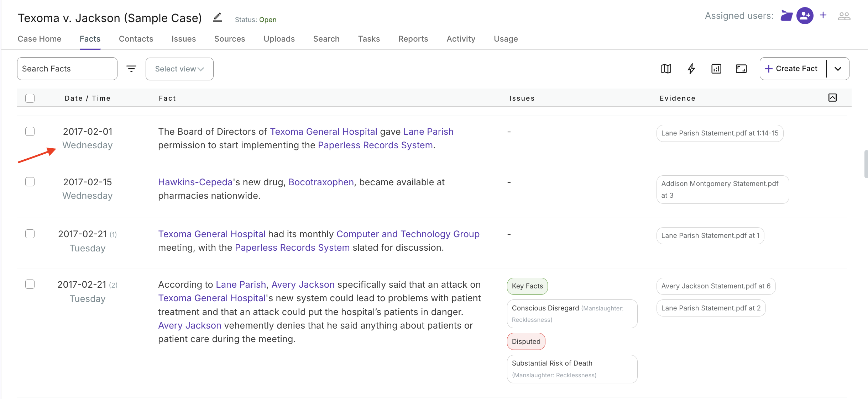Add an assigned user with plus icon
This screenshot has height=399, width=868.
point(823,15)
